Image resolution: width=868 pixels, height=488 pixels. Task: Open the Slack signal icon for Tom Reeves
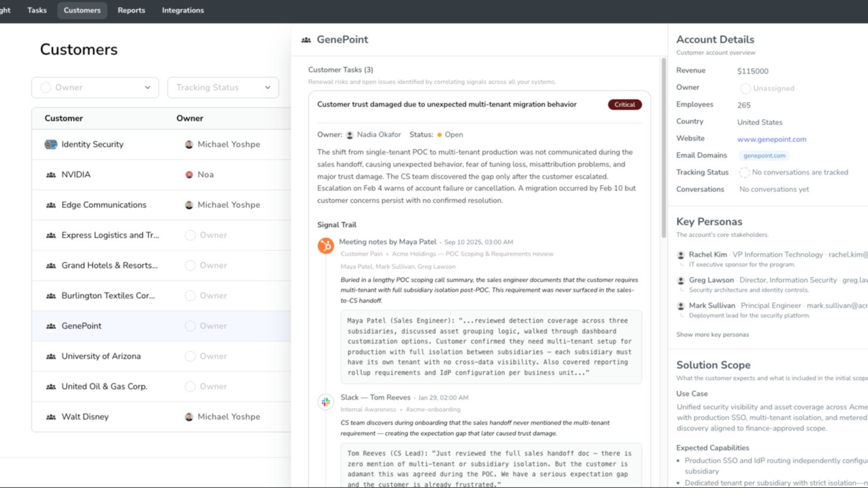coord(326,402)
